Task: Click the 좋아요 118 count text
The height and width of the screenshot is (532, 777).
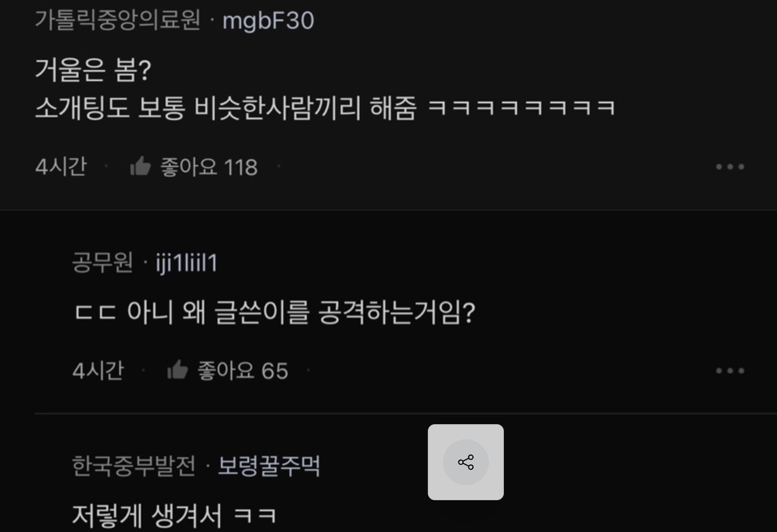Action: pyautogui.click(x=209, y=167)
